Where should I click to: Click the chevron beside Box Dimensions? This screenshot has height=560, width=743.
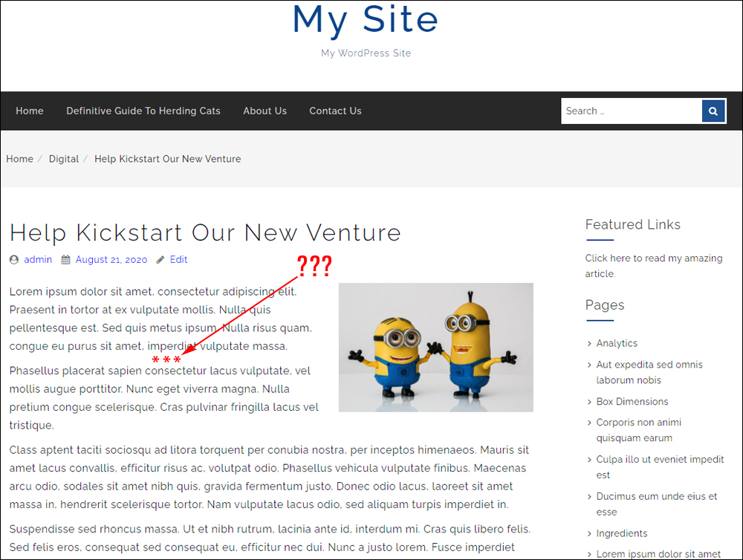click(x=589, y=402)
